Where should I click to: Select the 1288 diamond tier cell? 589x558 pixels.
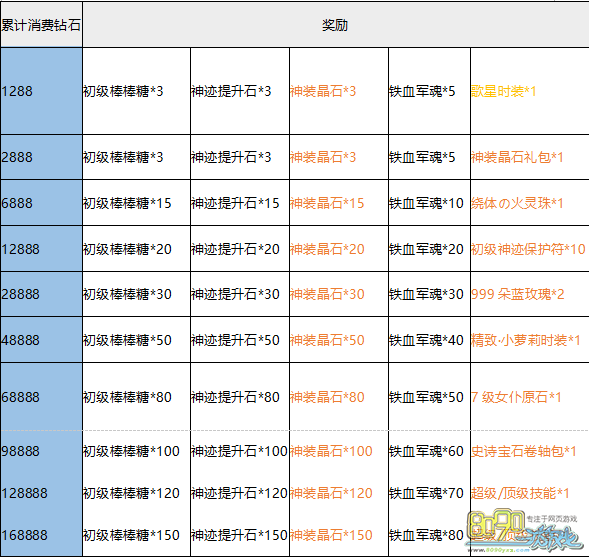pyautogui.click(x=41, y=91)
